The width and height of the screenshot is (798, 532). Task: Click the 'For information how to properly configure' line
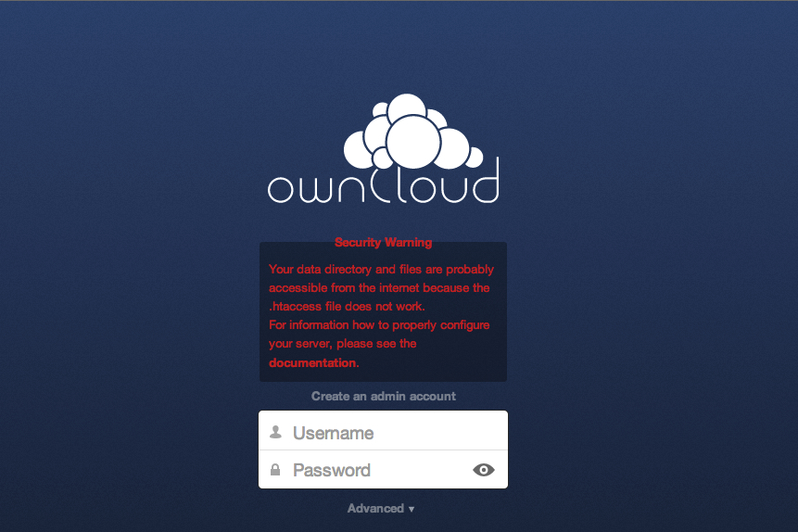tap(378, 325)
